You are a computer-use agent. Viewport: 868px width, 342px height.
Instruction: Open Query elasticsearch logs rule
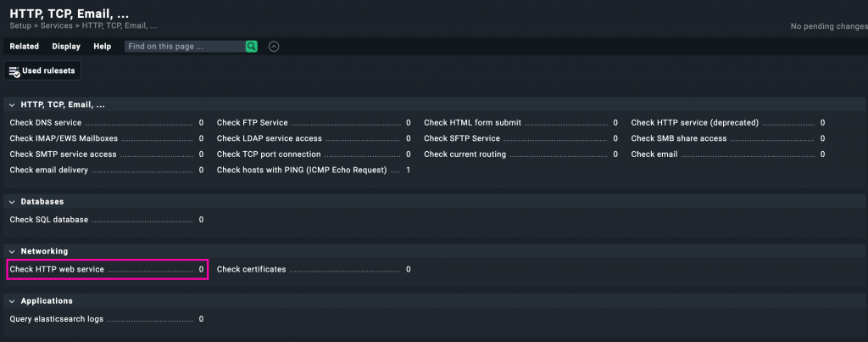(58, 319)
